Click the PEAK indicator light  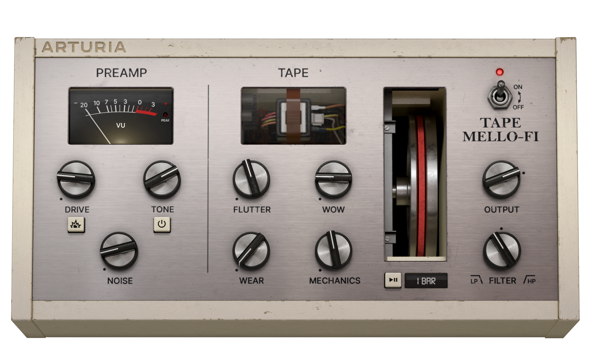165,115
